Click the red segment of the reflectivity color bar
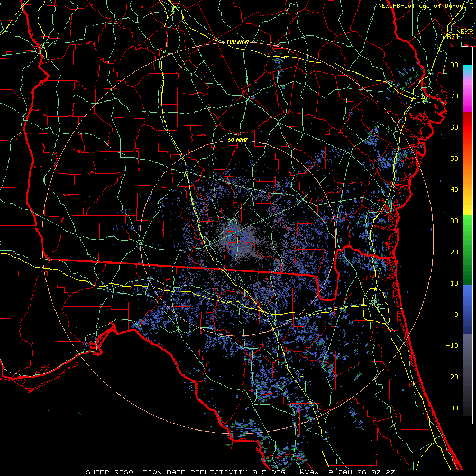Viewport: 476px width, 476px height. click(467, 127)
